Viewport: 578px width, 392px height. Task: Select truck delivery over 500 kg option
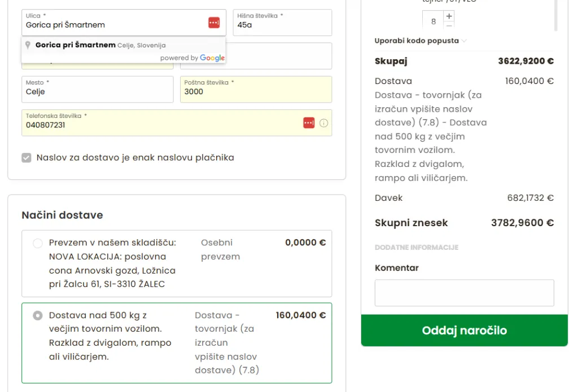point(38,316)
